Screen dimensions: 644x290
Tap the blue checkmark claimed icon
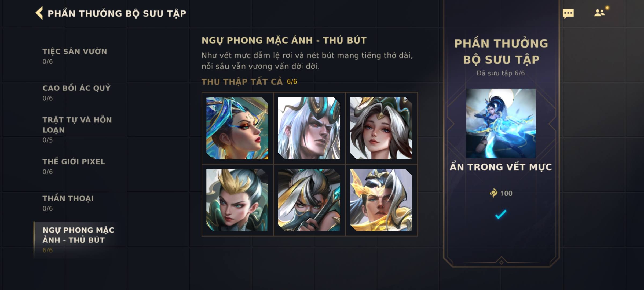501,214
